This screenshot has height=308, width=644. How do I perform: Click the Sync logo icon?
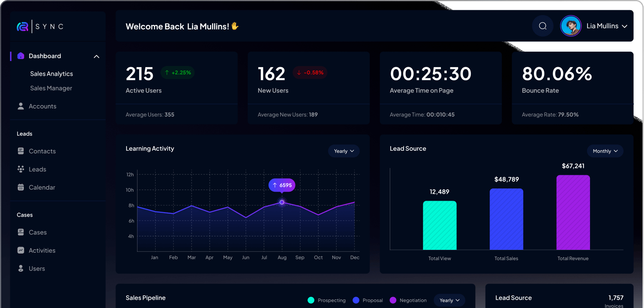point(23,27)
